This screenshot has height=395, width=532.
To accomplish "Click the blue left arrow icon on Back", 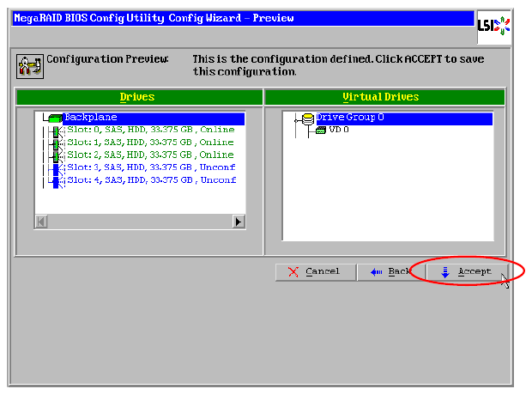I will 377,272.
